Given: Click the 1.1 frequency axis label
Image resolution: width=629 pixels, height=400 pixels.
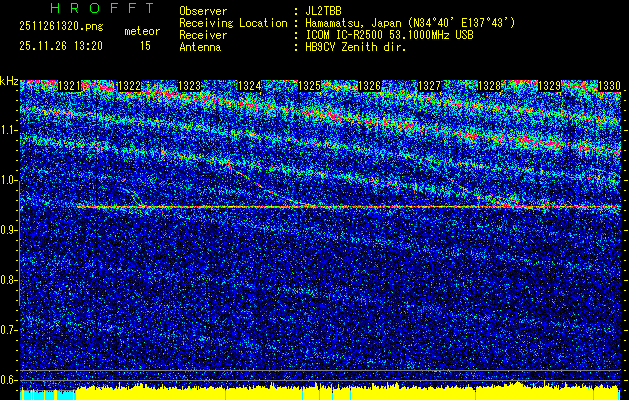Looking at the screenshot, I should click(9, 130).
